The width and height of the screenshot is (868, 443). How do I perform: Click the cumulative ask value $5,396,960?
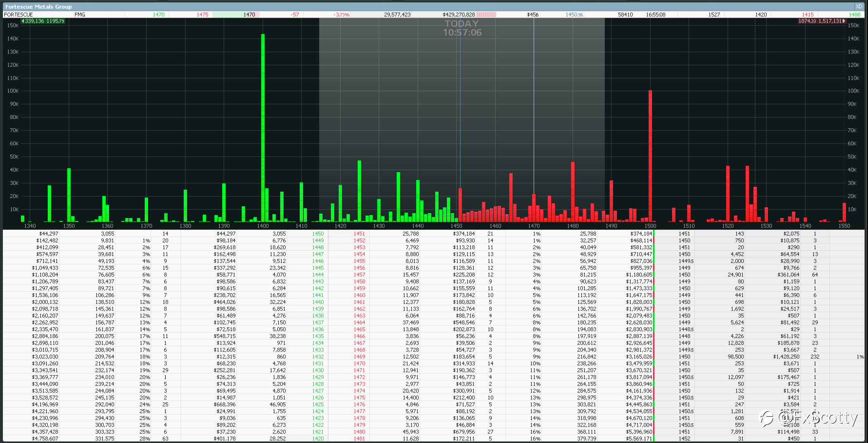[639, 432]
